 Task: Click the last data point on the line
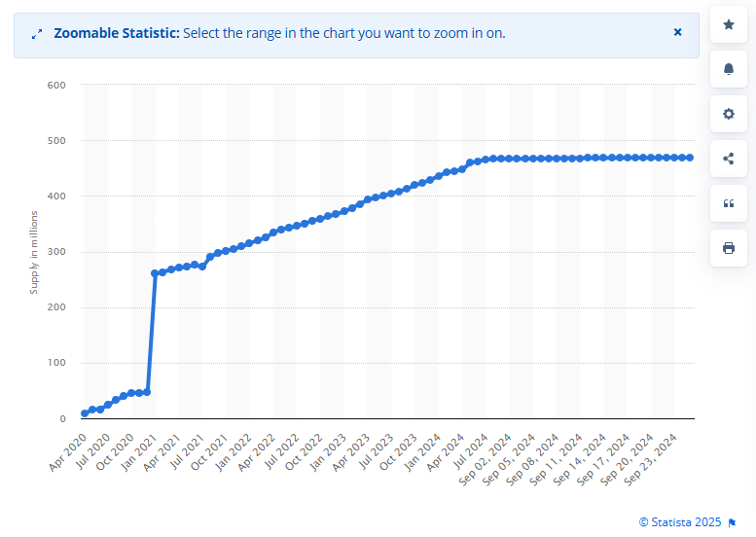click(690, 158)
